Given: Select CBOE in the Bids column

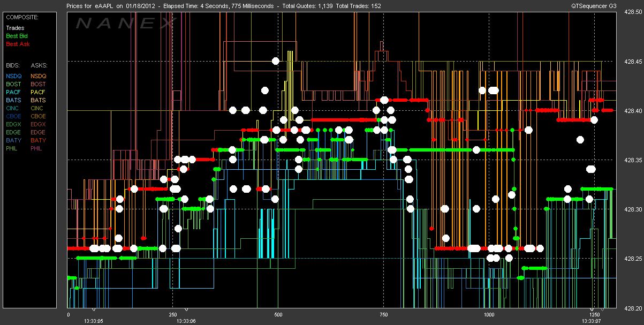Looking at the screenshot, I should (13, 116).
